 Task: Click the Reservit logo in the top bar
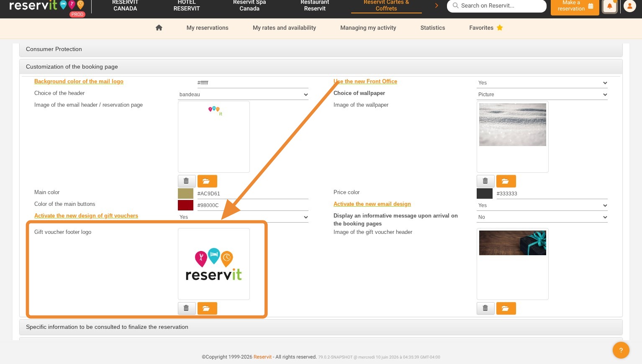47,6
